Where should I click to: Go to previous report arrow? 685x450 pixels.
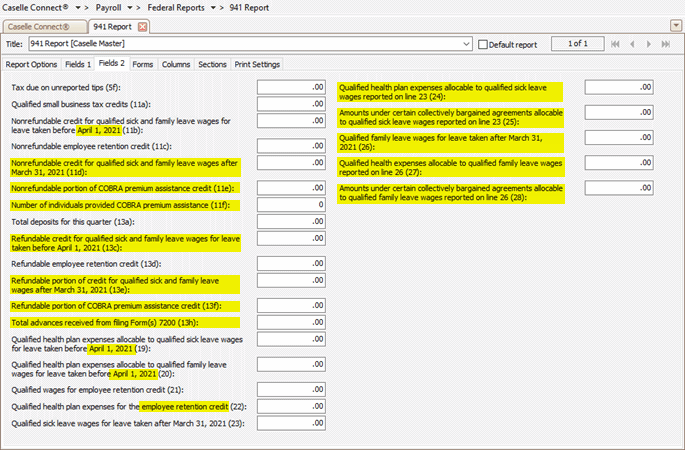tap(632, 44)
